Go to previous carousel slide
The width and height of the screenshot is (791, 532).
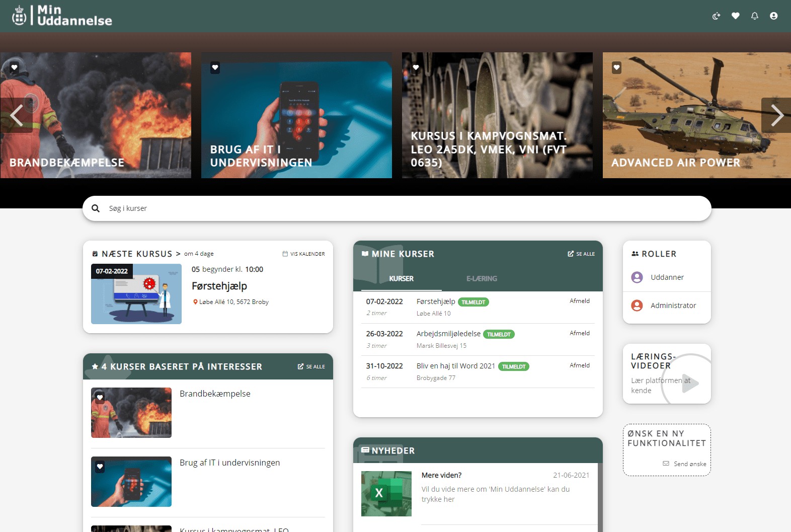(x=17, y=115)
